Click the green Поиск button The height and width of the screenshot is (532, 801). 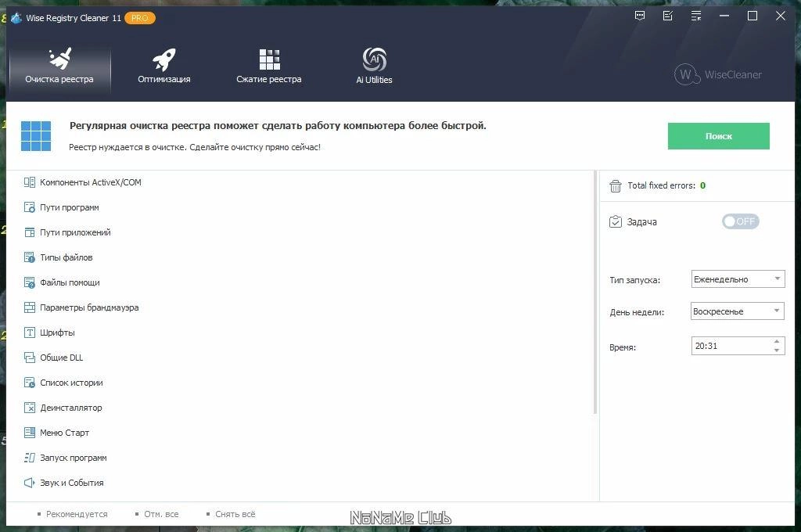718,136
